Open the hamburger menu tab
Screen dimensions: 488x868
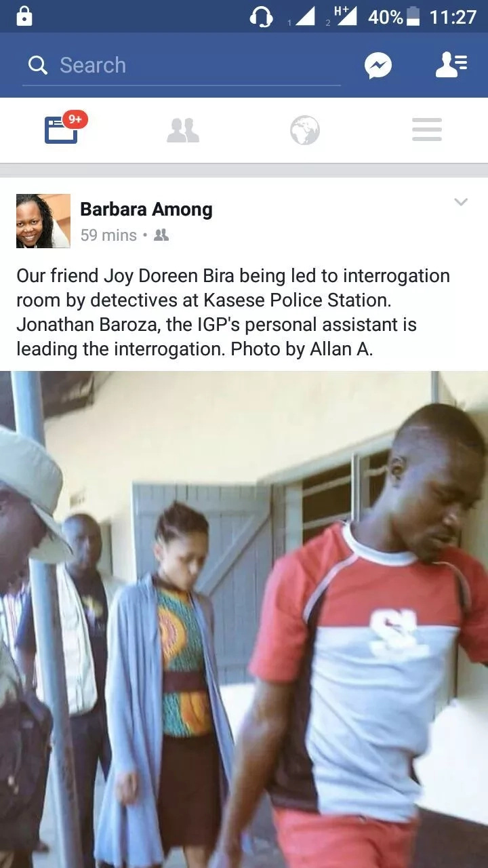coord(427,130)
